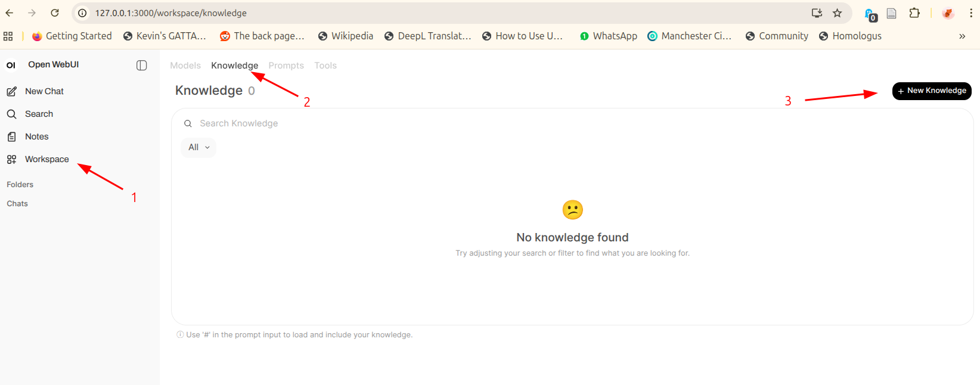This screenshot has height=385, width=980.
Task: Open the browser extensions puzzle icon
Action: coord(914,13)
